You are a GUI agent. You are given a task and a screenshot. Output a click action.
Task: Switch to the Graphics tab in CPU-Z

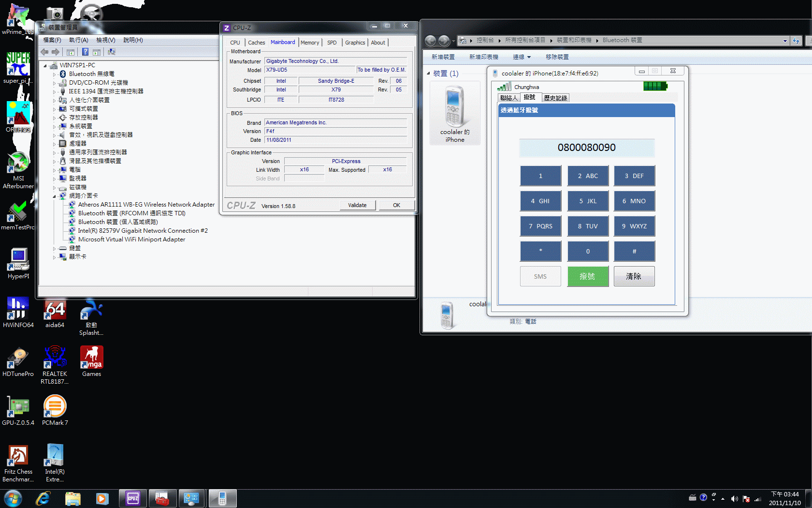click(355, 43)
